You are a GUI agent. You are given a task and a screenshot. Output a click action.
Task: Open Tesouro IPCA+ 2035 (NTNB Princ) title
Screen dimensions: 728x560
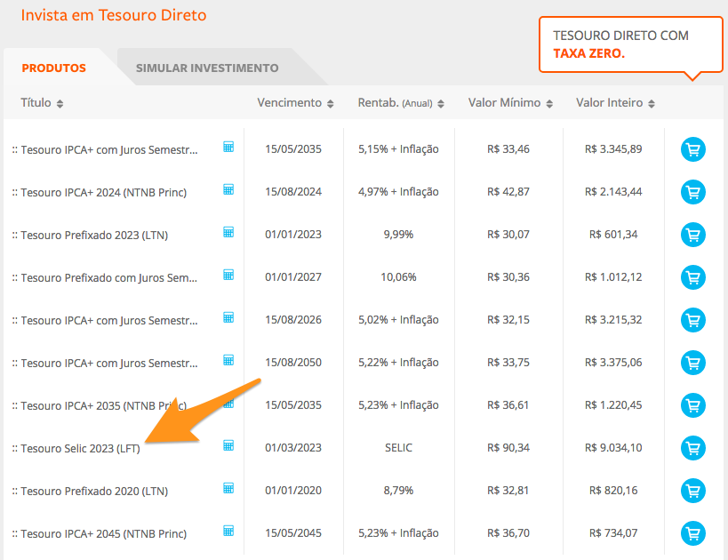click(103, 405)
